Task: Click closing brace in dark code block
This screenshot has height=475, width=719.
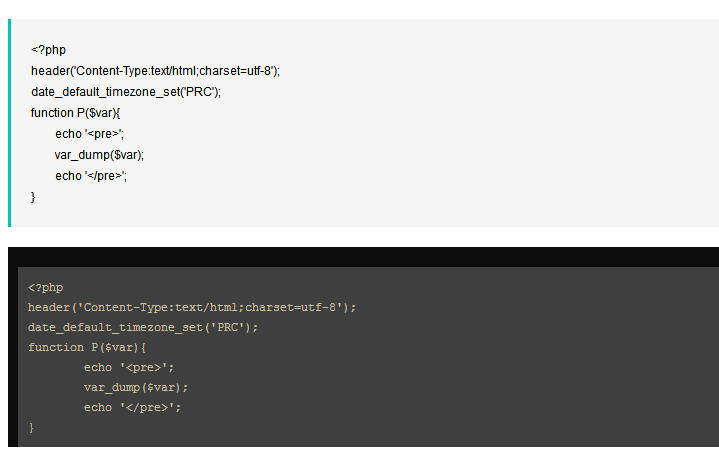Action: point(31,427)
